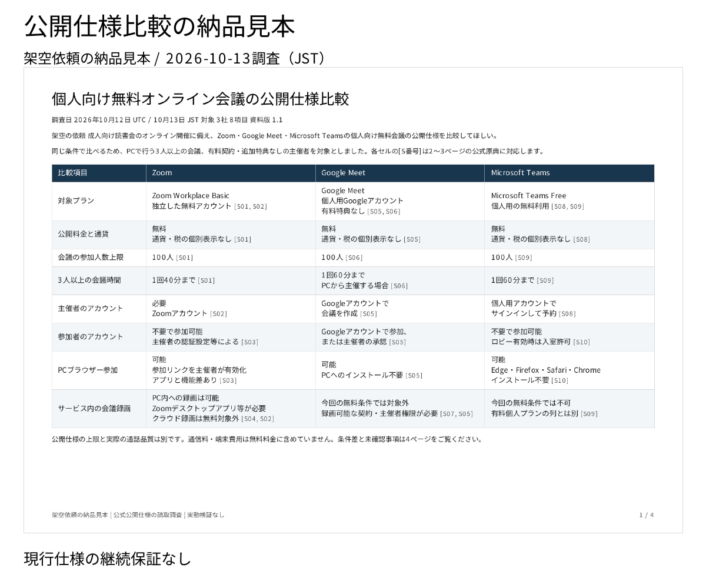Click the row label 公開料金と通貨
The width and height of the screenshot is (706, 588).
(x=99, y=234)
